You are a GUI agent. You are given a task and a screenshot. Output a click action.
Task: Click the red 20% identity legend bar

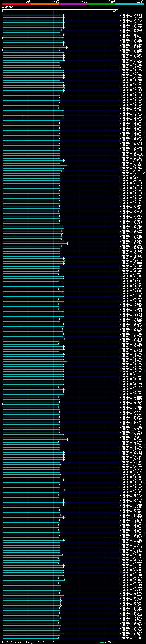pyautogui.click(x=16, y=4)
